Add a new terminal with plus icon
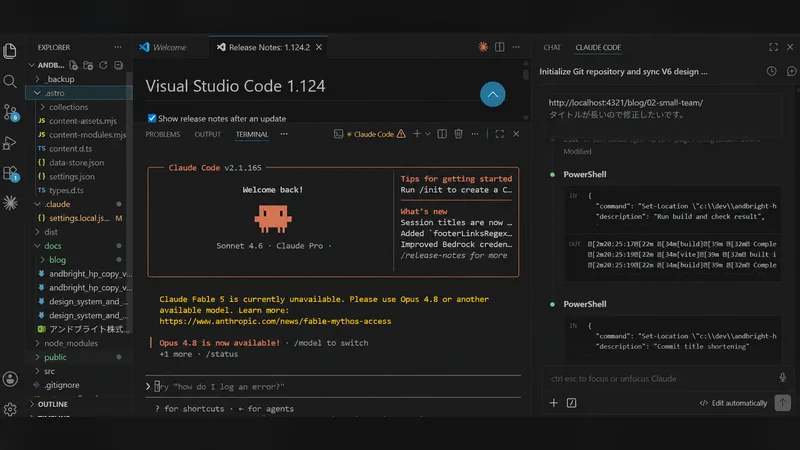The width and height of the screenshot is (800, 450). (416, 134)
